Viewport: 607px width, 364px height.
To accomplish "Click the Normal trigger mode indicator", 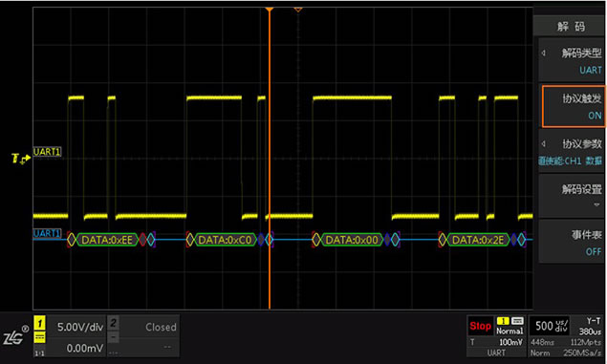I will (x=509, y=331).
